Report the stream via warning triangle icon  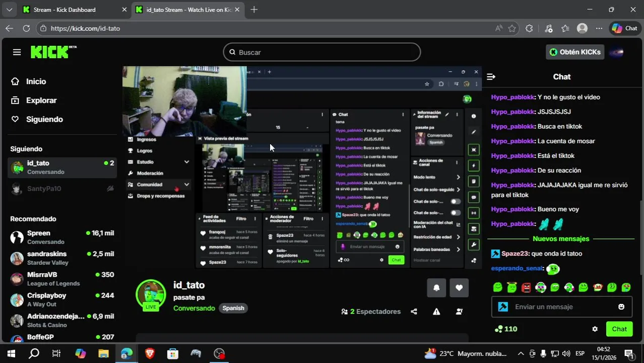(x=436, y=312)
